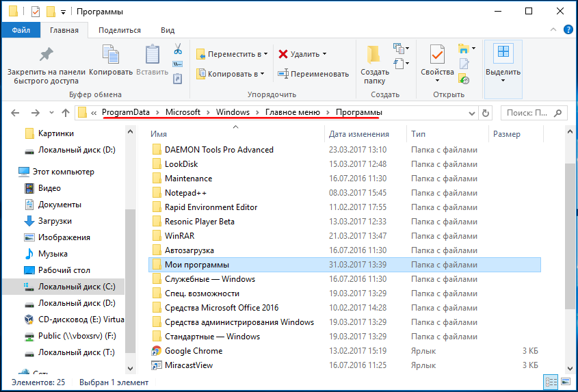Image resolution: width=578 pixels, height=392 pixels.
Task: Click the Help question mark icon
Action: (x=568, y=30)
